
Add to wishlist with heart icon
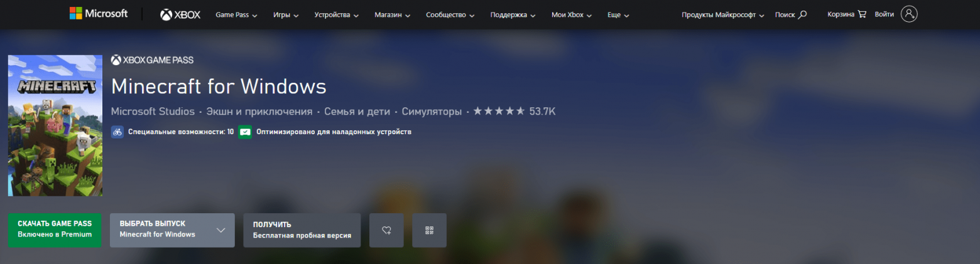pos(386,230)
